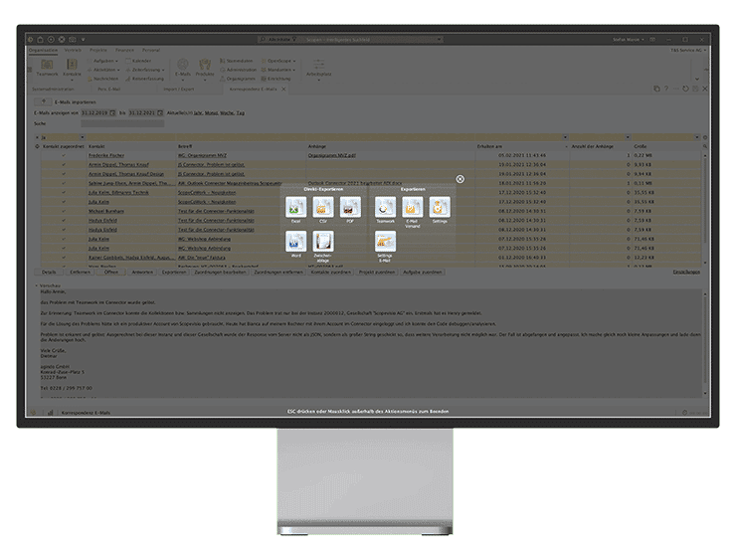Open the Einstellungen link
The width and height of the screenshot is (736, 560).
coord(686,272)
